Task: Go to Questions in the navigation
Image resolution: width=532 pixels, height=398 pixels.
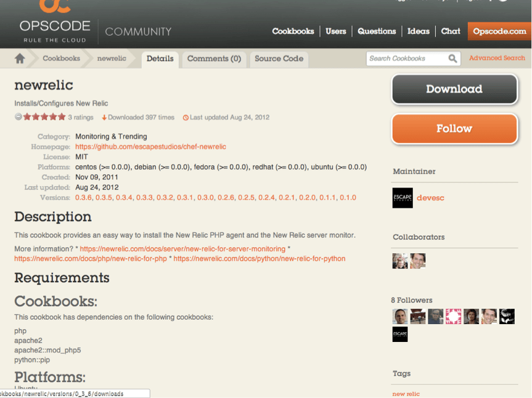Action: (x=377, y=31)
